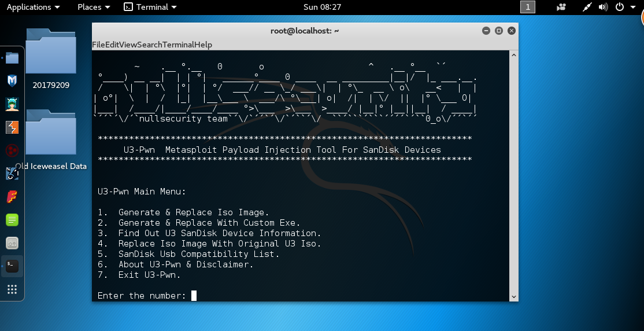Click U3-Pwn Metasploit Payload Injection title
This screenshot has width=644, height=331.
[282, 150]
